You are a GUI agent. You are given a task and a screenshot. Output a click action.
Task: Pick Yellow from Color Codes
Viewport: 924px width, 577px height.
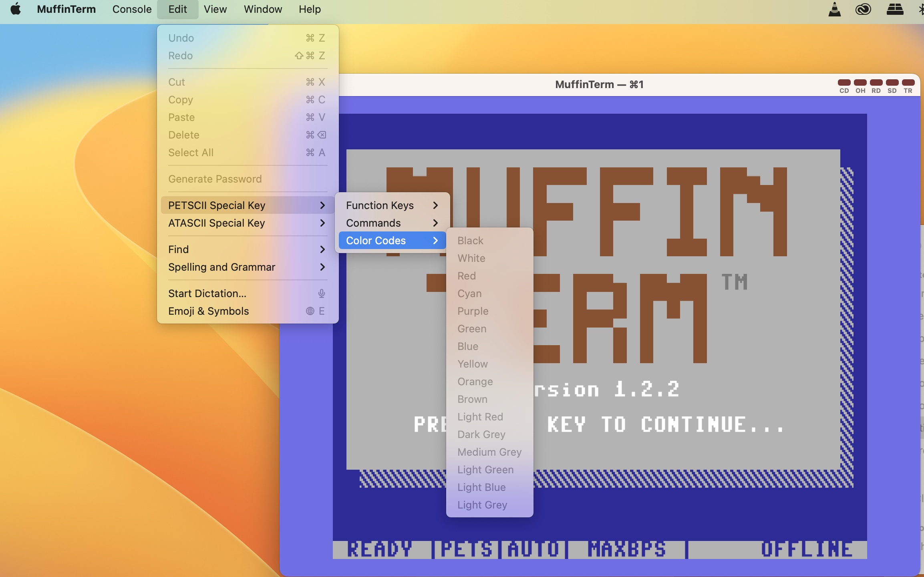[x=489, y=364]
